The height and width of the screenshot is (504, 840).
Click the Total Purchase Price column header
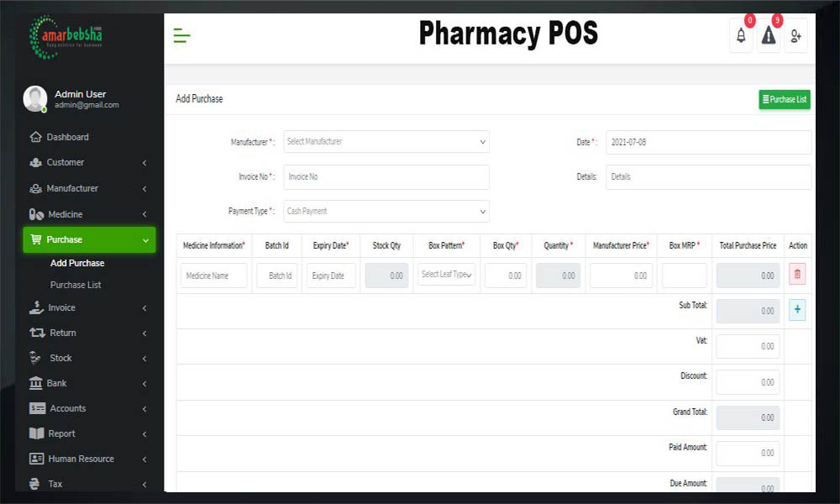748,245
